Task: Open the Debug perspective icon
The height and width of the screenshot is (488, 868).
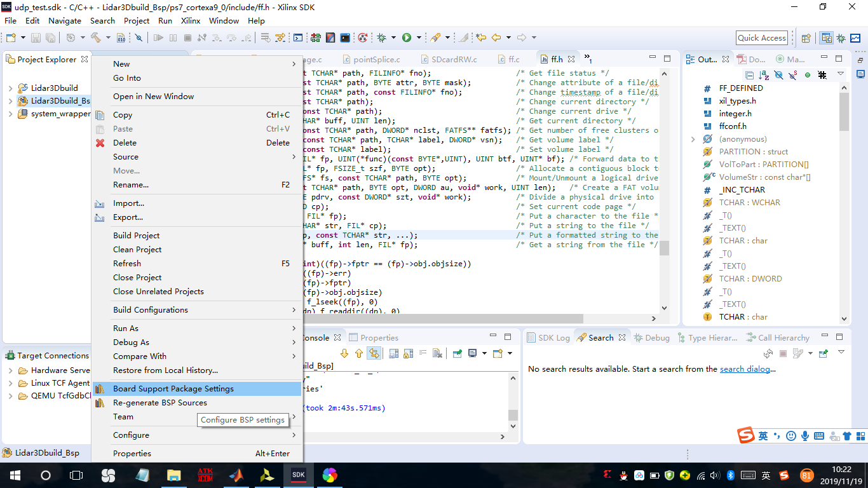Action: (841, 37)
